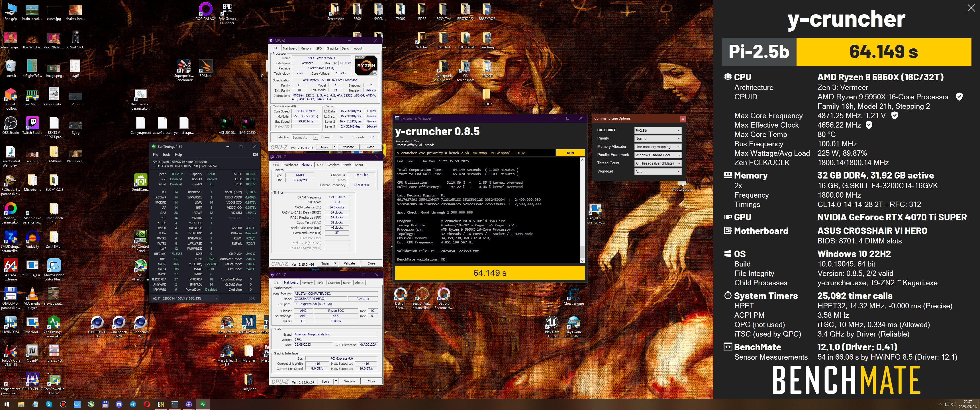This screenshot has height=410, width=980.
Task: Open Skype from the taskbar
Action: (49, 404)
